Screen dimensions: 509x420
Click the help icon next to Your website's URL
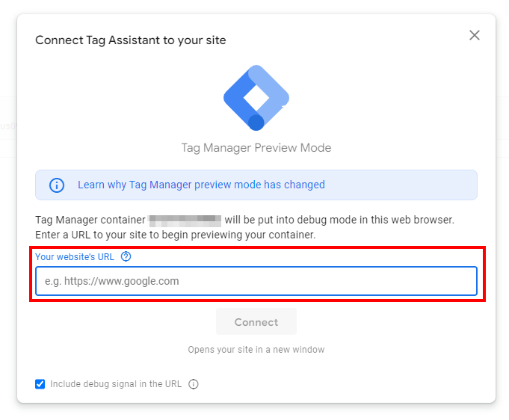[126, 257]
